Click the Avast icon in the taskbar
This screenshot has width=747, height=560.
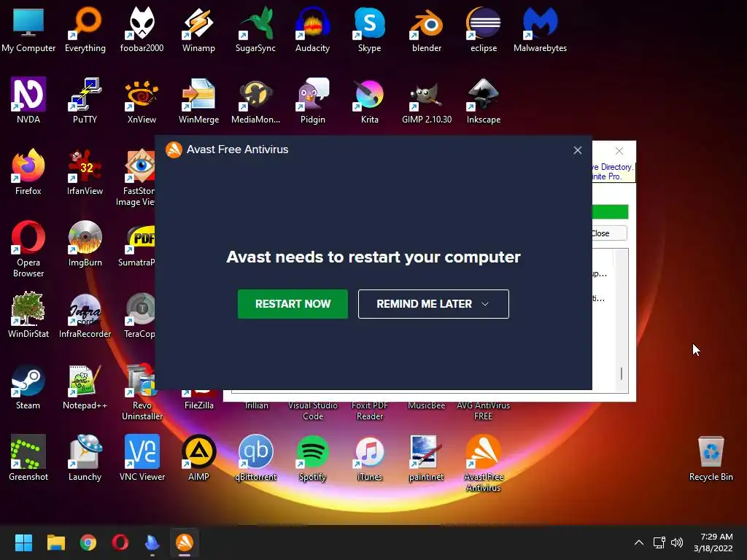185,542
